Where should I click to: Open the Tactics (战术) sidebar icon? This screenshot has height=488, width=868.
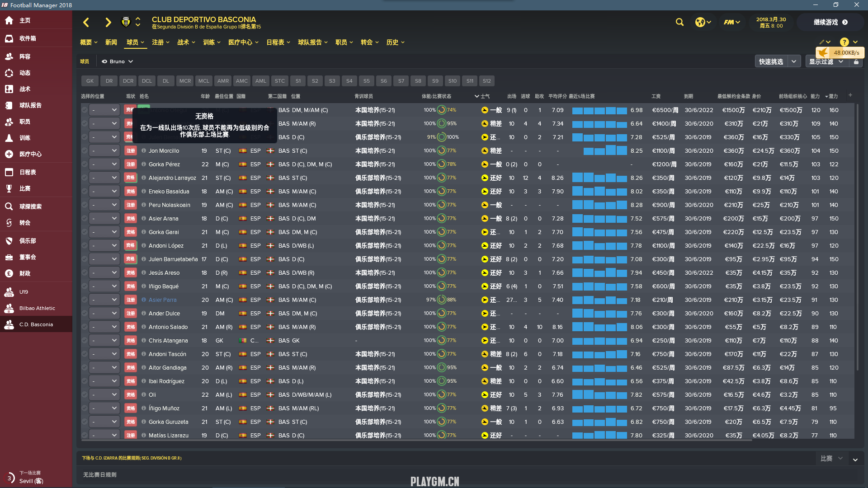(x=9, y=89)
